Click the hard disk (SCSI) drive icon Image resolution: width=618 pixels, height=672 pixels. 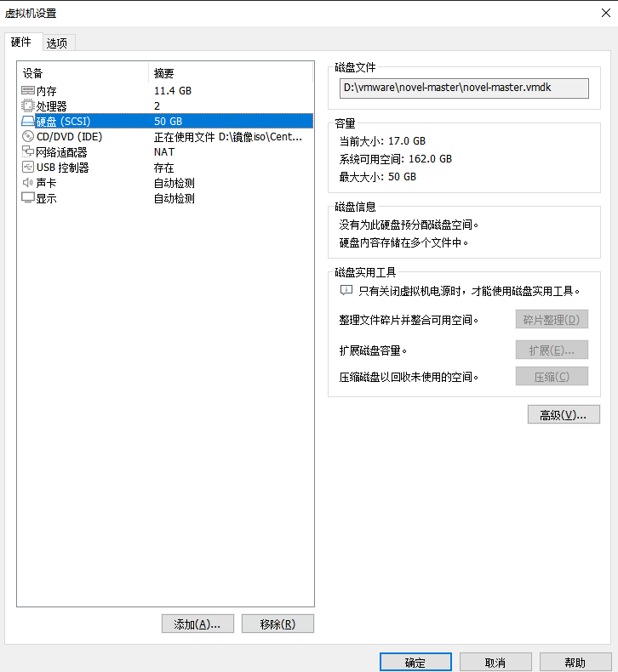[28, 122]
